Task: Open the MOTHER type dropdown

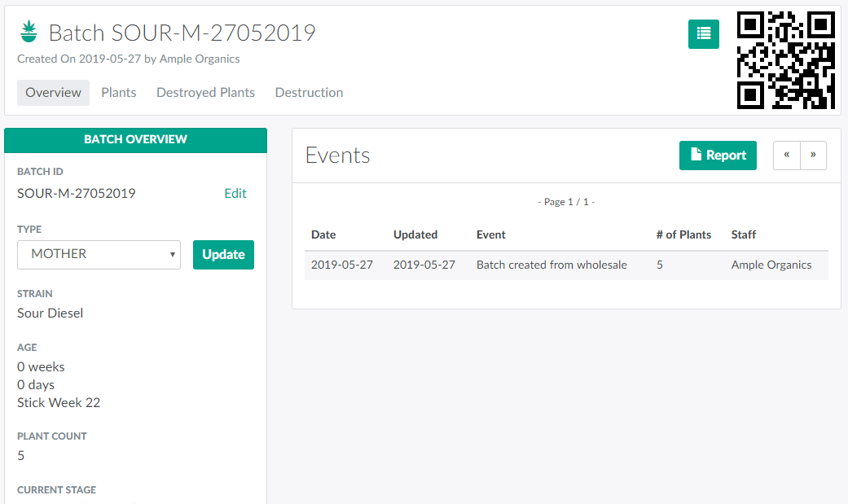Action: [99, 254]
